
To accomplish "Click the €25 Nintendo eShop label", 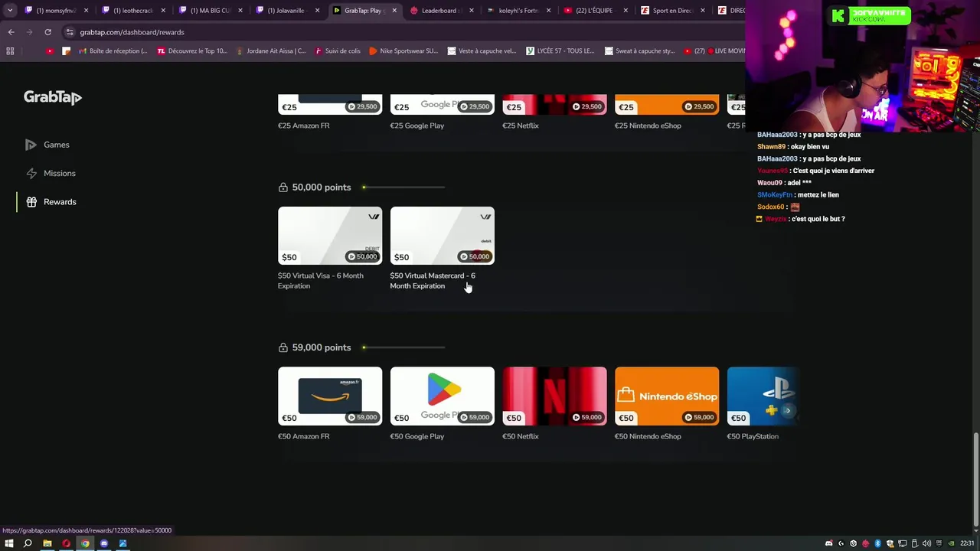I will point(648,126).
